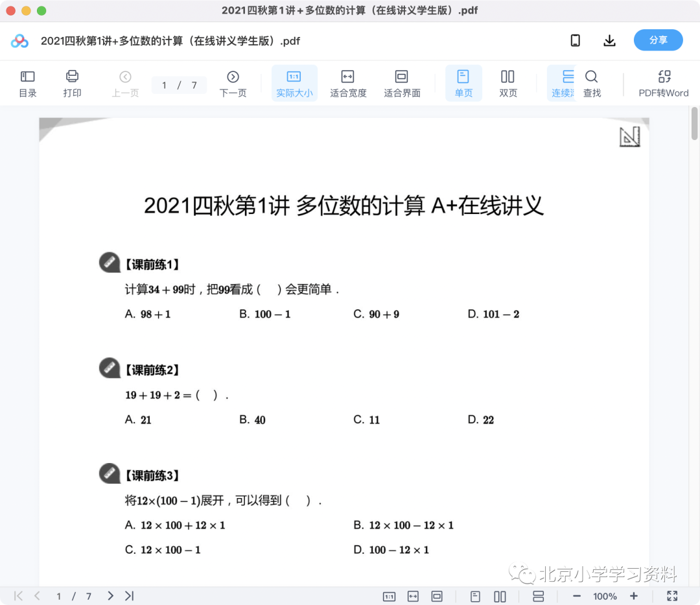Go to next page with 下一页
The width and height of the screenshot is (700, 605).
pyautogui.click(x=233, y=84)
